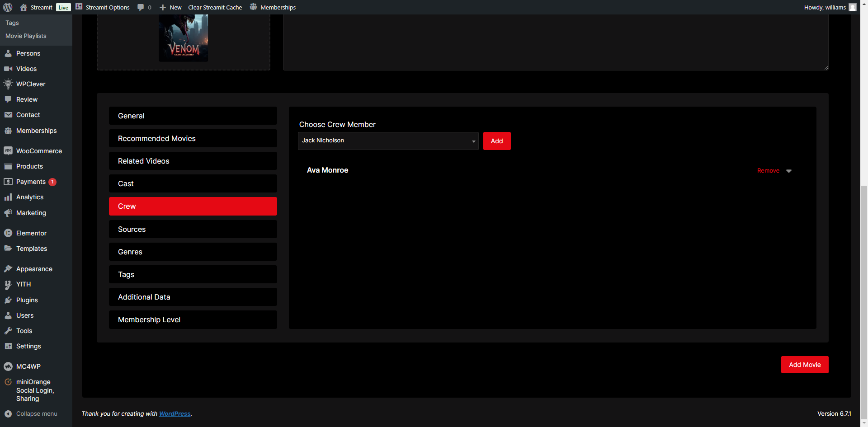Select the Crew tab
The width and height of the screenshot is (868, 427).
point(193,206)
